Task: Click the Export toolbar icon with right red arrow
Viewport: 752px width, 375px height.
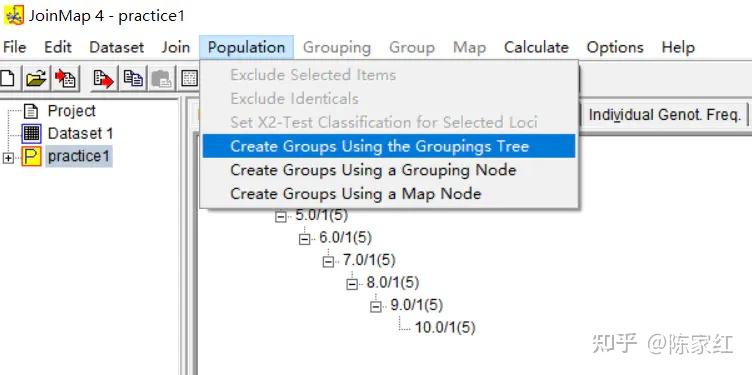Action: point(104,78)
